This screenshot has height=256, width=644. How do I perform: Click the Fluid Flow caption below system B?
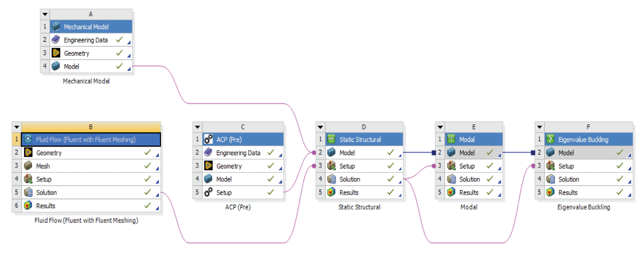coord(86,221)
